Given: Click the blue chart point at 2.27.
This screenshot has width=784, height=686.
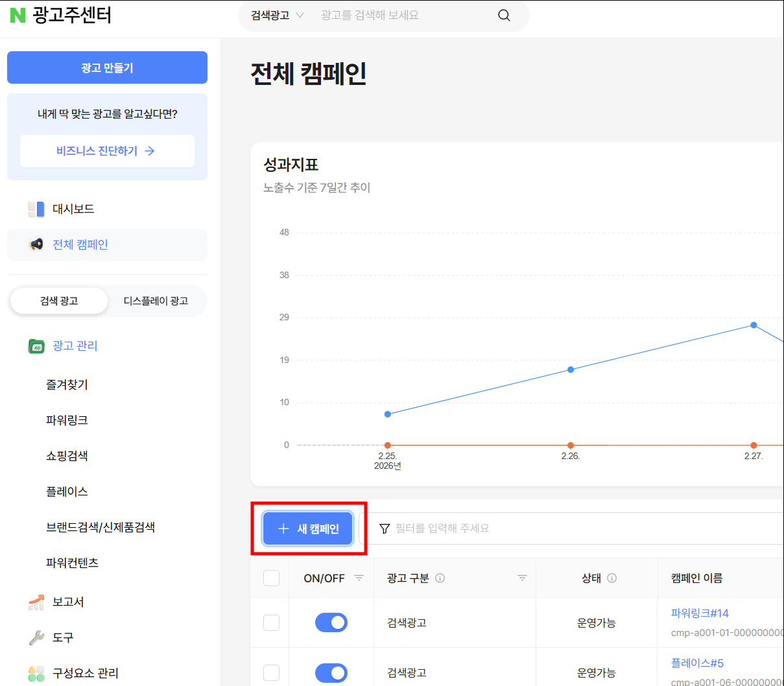Looking at the screenshot, I should pyautogui.click(x=754, y=325).
